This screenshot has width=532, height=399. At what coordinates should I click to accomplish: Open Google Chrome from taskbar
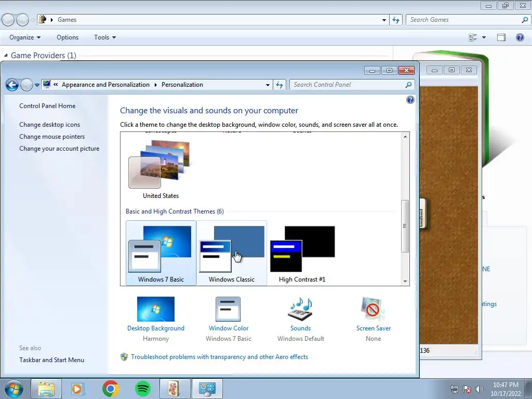pyautogui.click(x=110, y=389)
